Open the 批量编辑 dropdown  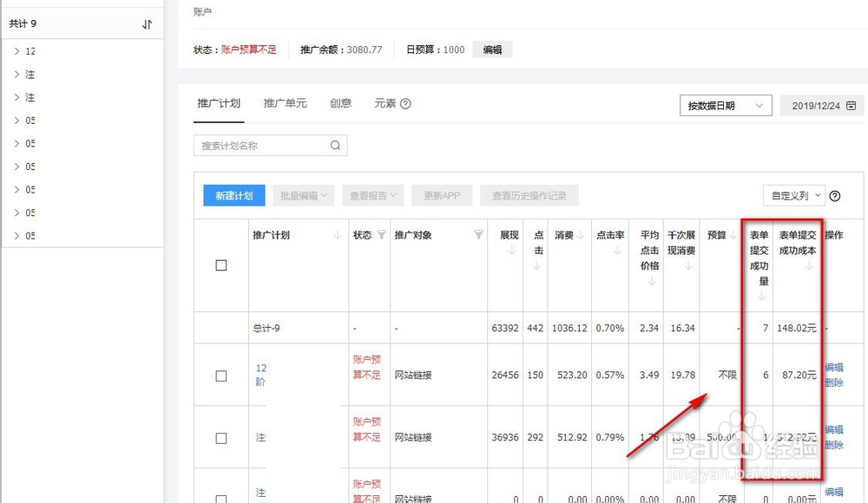(x=303, y=196)
